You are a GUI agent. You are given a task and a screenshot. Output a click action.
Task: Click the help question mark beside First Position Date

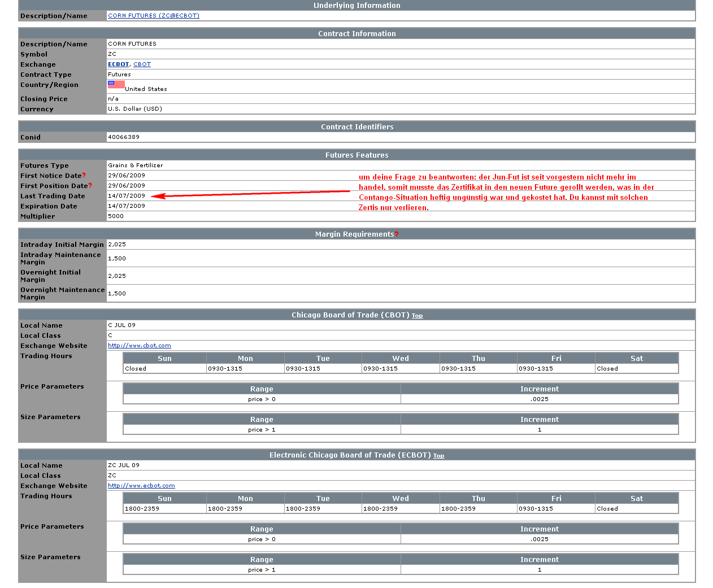(90, 186)
